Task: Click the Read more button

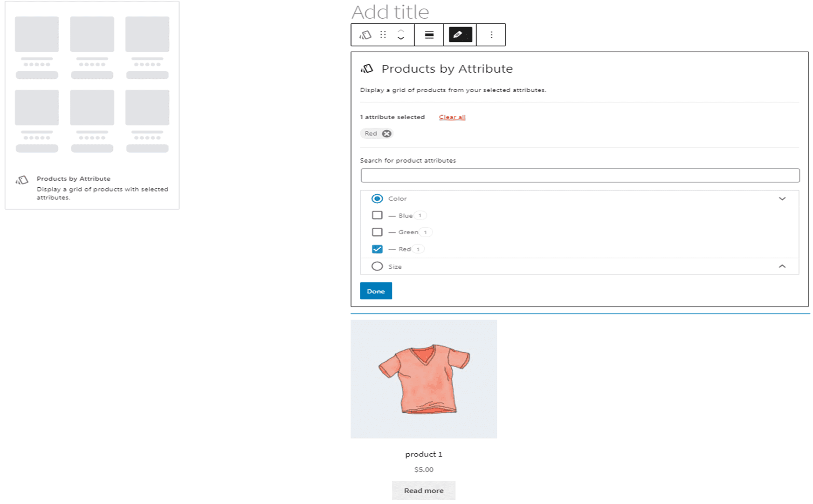Action: point(423,490)
